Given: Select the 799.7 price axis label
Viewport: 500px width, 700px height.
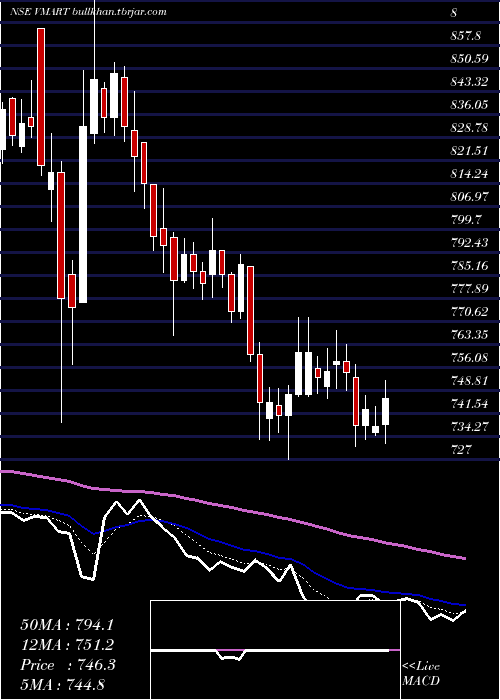Looking at the screenshot, I should (466, 220).
